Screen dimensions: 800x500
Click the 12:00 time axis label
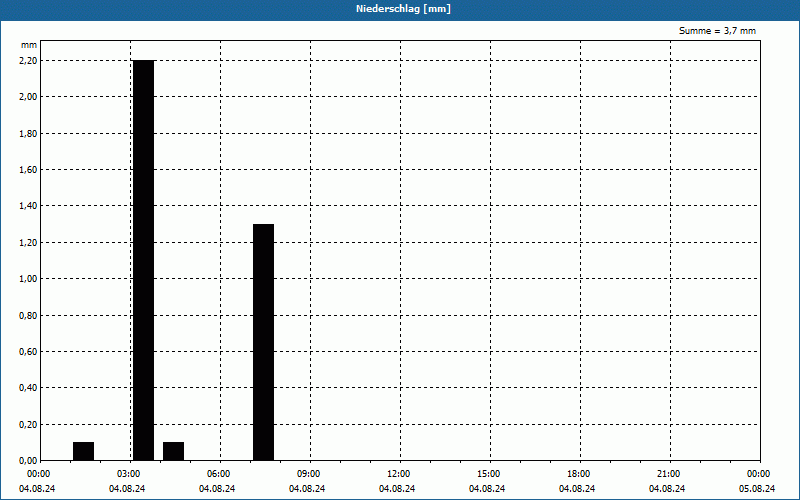[x=400, y=474]
